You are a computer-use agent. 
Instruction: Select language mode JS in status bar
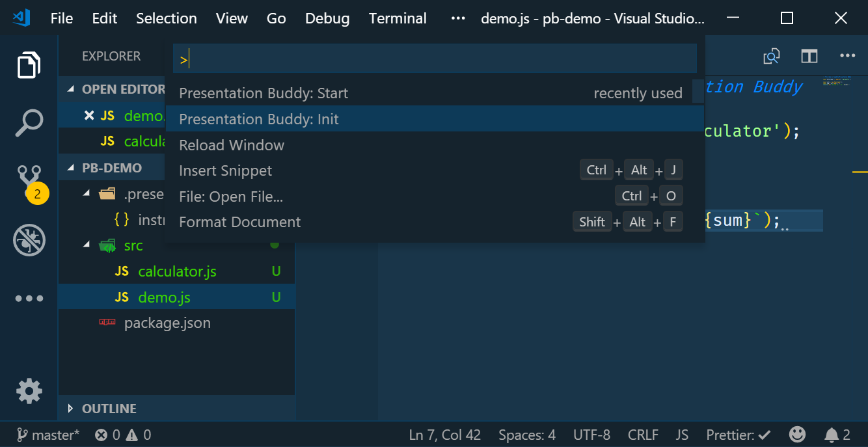[682, 435]
